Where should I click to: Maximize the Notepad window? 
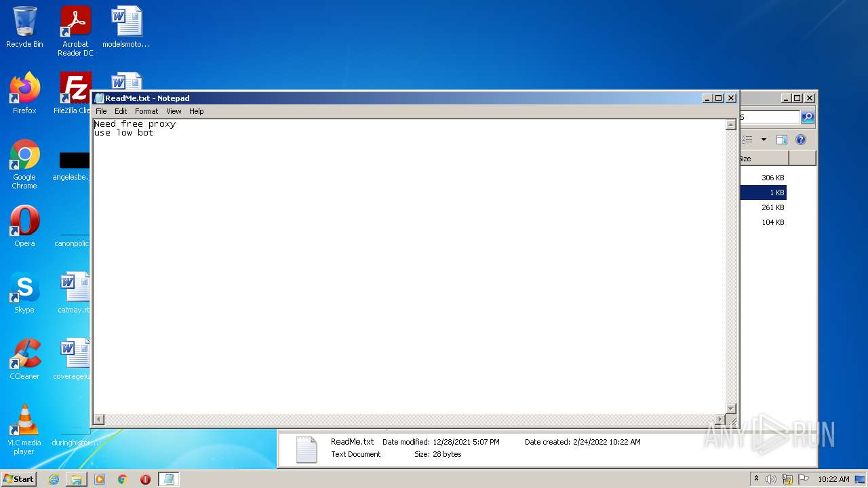[x=719, y=98]
